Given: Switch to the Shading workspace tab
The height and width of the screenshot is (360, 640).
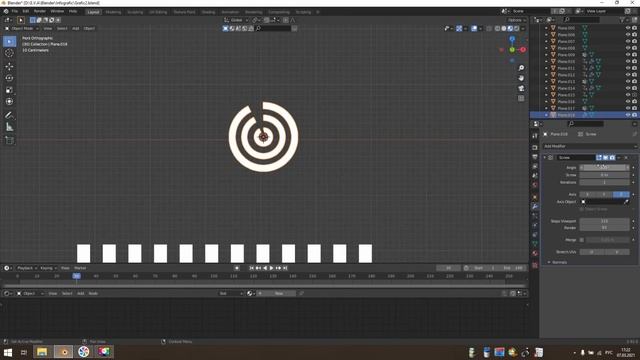Looking at the screenshot, I should click(x=208, y=12).
